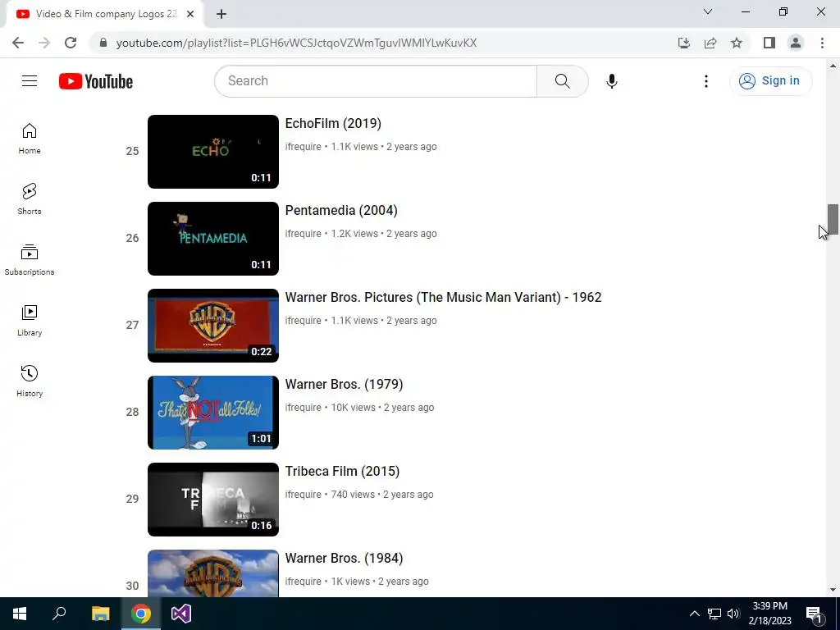The width and height of the screenshot is (840, 630).
Task: Go forward in Chrome
Action: [44, 43]
